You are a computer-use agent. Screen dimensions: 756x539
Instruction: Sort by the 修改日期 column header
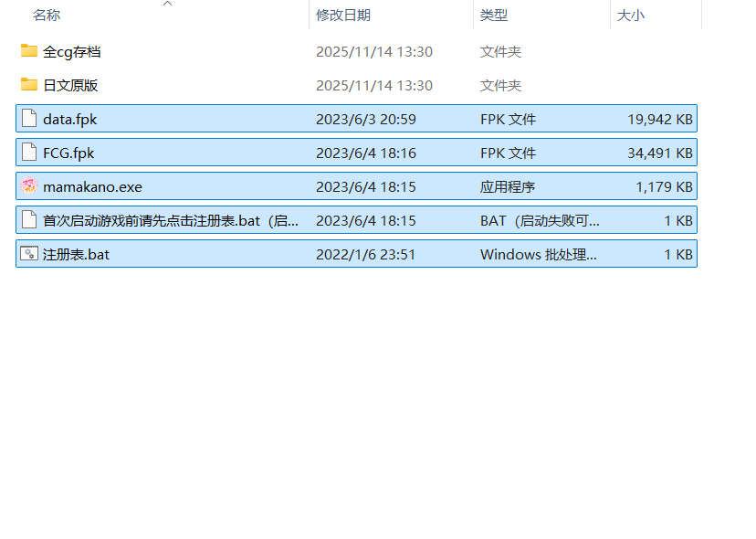click(343, 16)
